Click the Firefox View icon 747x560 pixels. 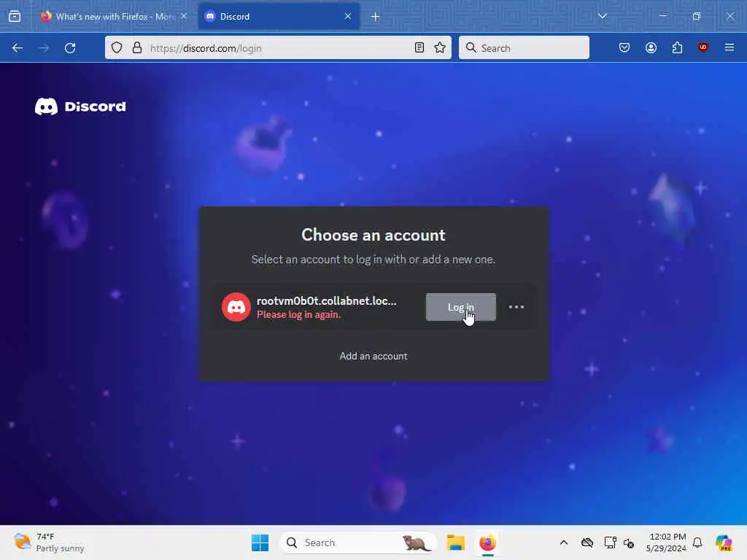[15, 16]
